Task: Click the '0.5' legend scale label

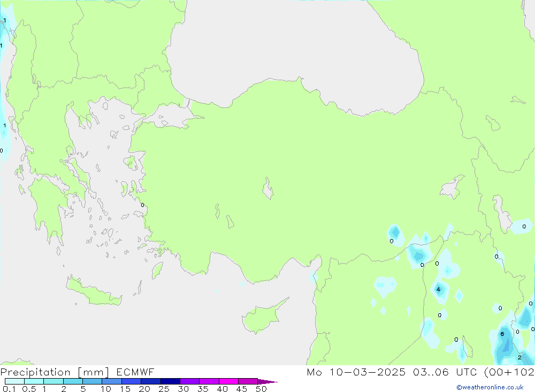Action: click(x=29, y=389)
